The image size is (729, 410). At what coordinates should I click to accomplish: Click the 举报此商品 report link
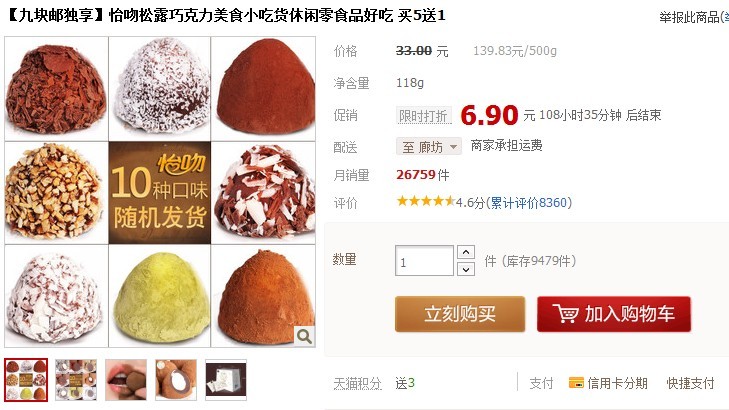pyautogui.click(x=690, y=17)
